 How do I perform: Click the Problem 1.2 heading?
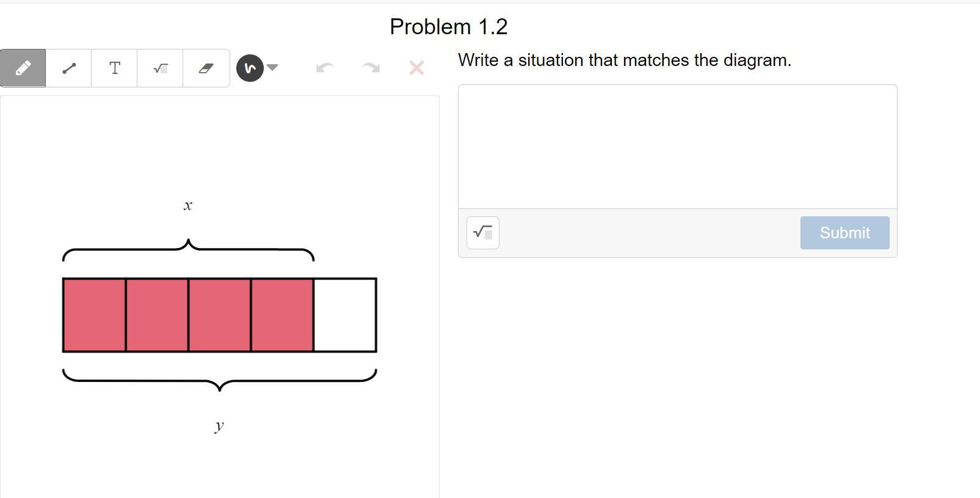click(449, 26)
